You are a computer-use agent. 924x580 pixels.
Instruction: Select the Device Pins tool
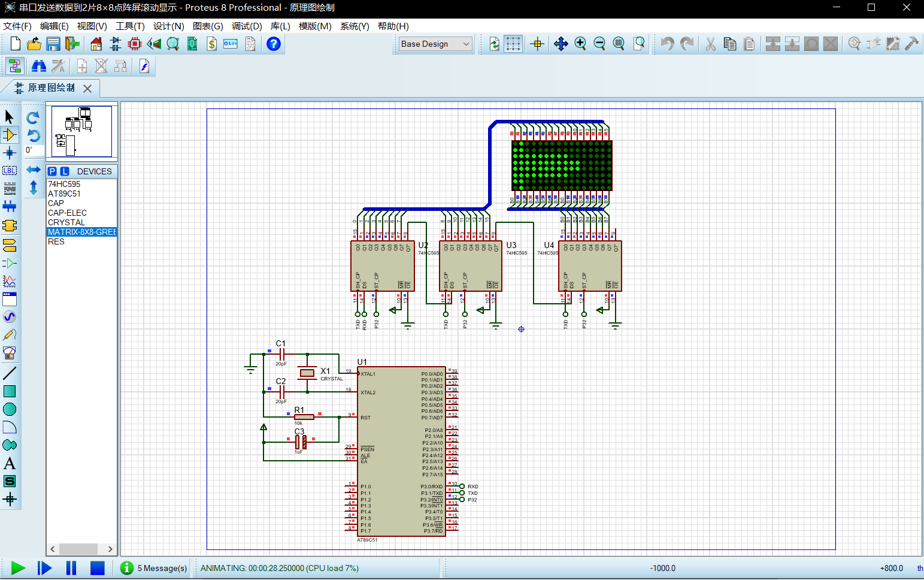click(10, 263)
